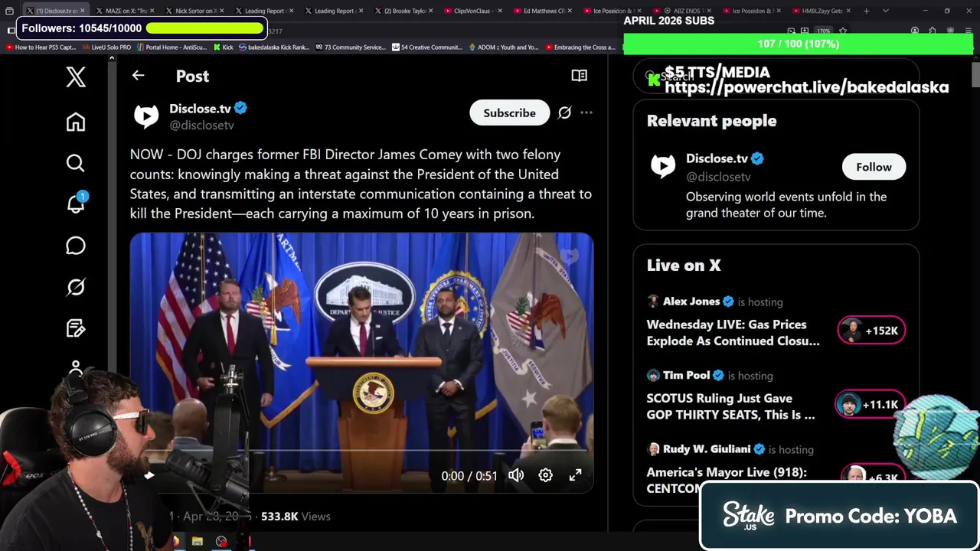The width and height of the screenshot is (980, 551).
Task: Open the 73 Community Service bookmark
Action: [x=350, y=47]
